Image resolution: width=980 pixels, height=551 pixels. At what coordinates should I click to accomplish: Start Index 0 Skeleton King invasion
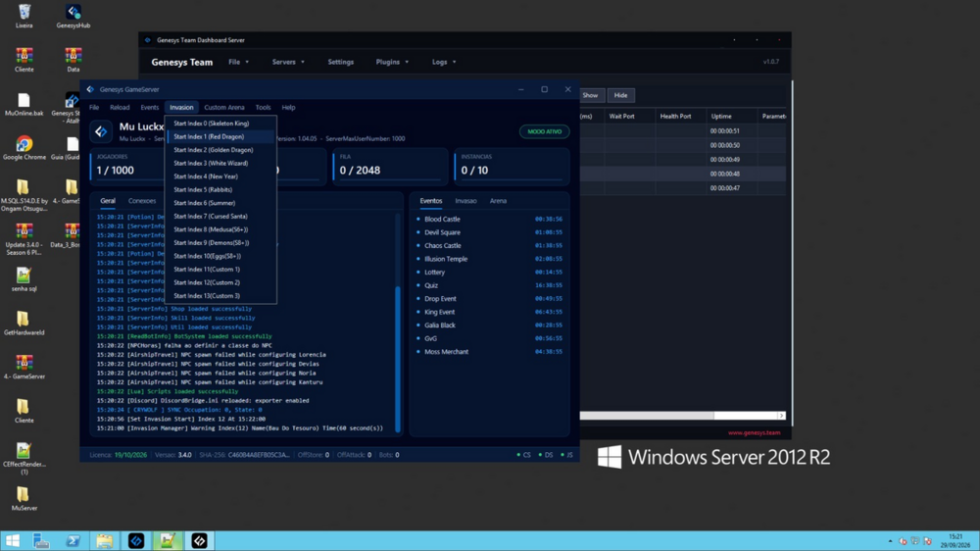point(221,124)
